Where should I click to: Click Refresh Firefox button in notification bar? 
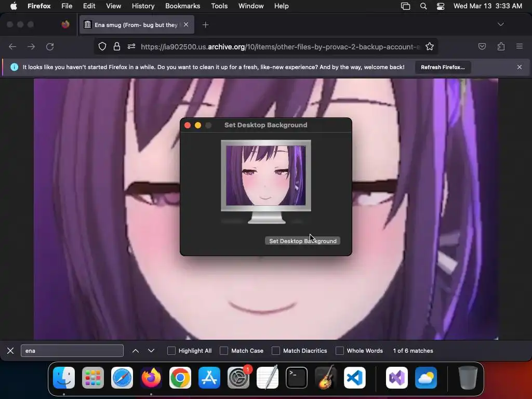[443, 67]
